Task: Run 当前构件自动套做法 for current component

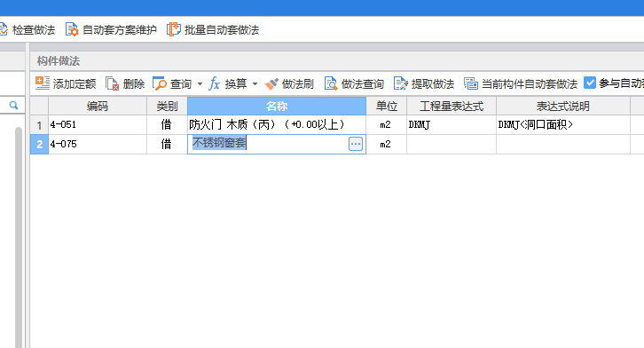Action: point(530,83)
